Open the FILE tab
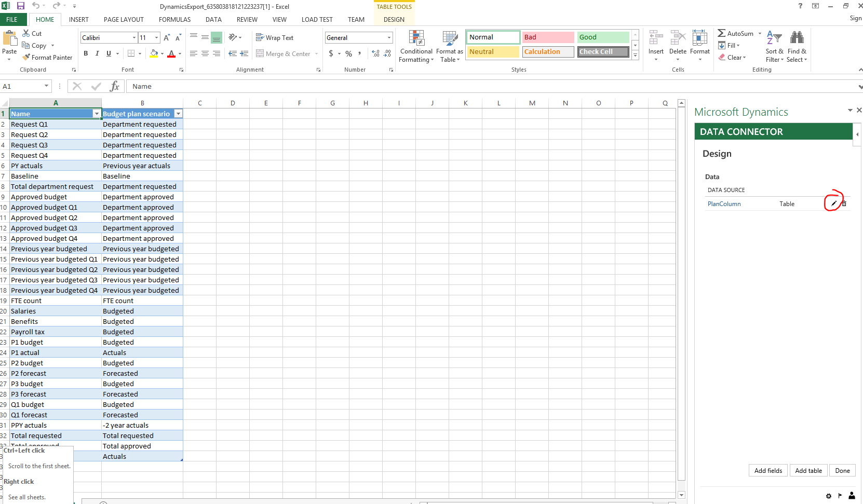 pos(12,19)
